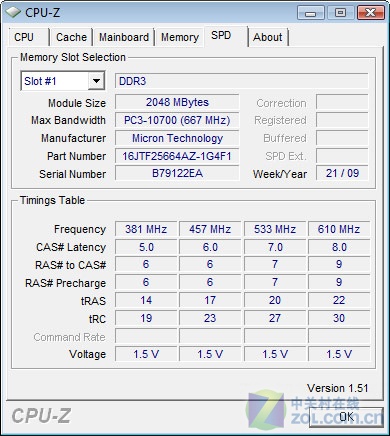Click tRAS value 22
Screen dimensions: 390x436
point(339,300)
